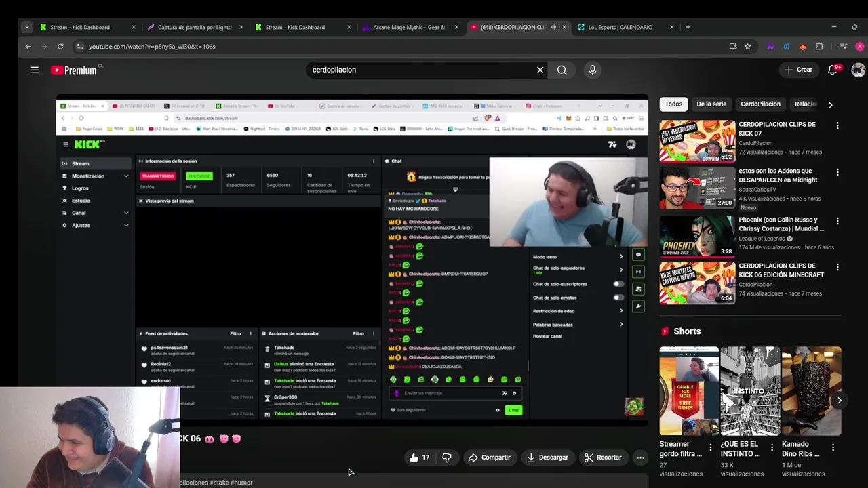The image size is (868, 488).
Task: Open options for KICK 06 MINECRAFT video
Action: tap(837, 267)
